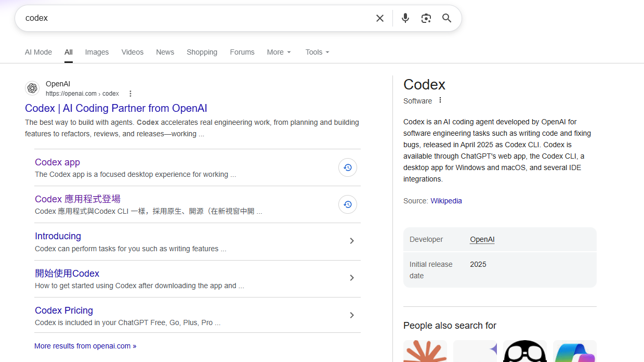
Task: Click the history icon on Codex app row
Action: (348, 167)
